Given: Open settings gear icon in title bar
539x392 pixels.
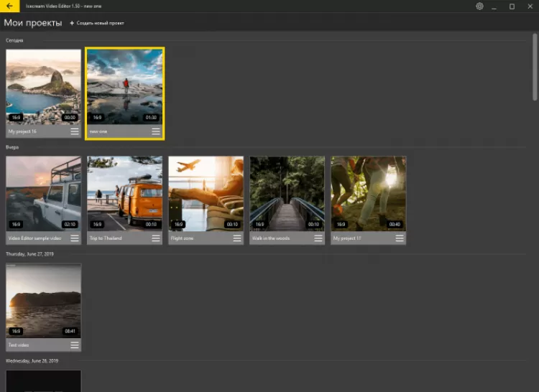Looking at the screenshot, I should [479, 6].
